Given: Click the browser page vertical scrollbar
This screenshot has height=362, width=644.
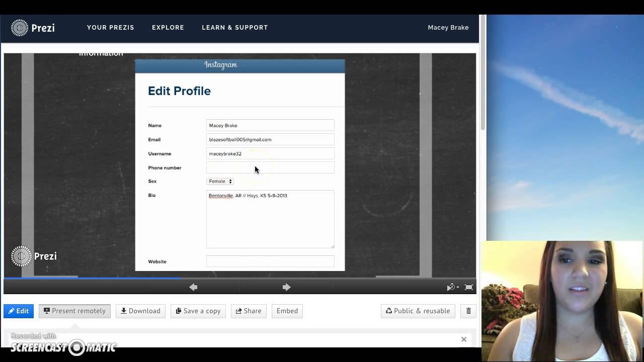Looking at the screenshot, I should click(484, 73).
